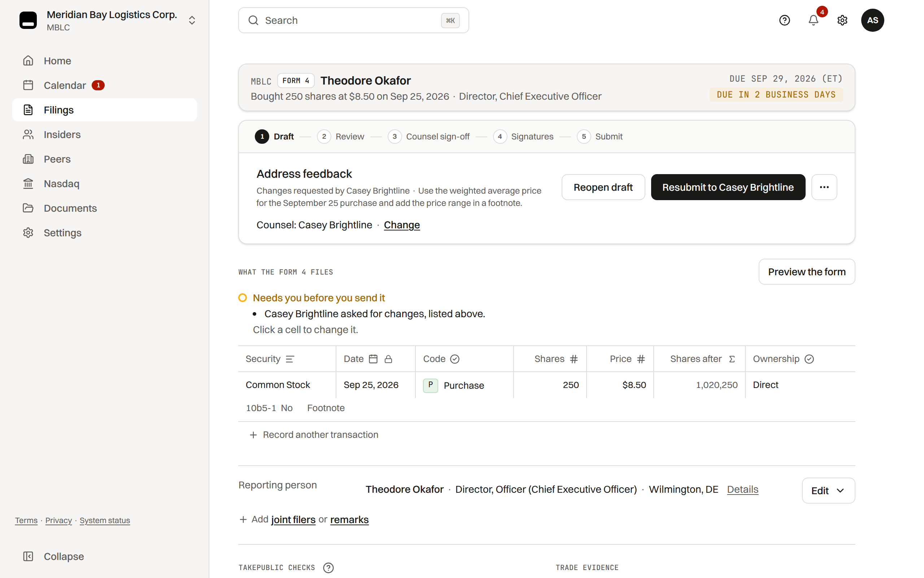Screen dimensions: 924x578
Task: Click the remarks link
Action: tap(349, 520)
